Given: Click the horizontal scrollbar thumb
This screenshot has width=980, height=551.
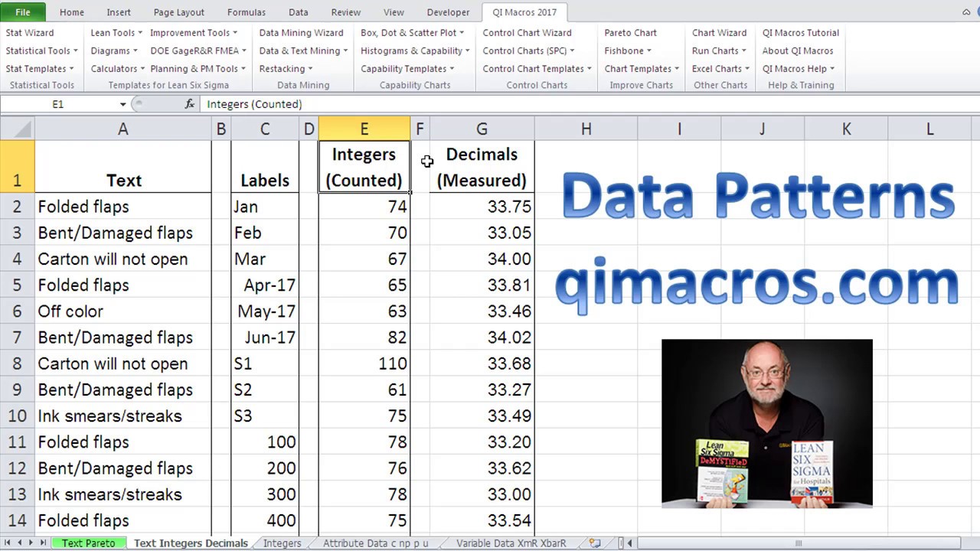Looking at the screenshot, I should click(x=799, y=543).
